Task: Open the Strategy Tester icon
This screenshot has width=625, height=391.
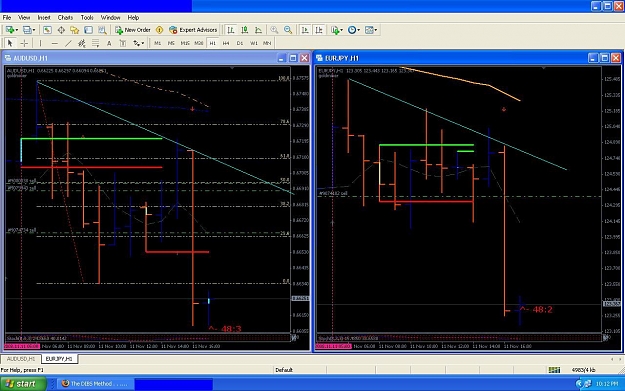Action: click(102, 30)
